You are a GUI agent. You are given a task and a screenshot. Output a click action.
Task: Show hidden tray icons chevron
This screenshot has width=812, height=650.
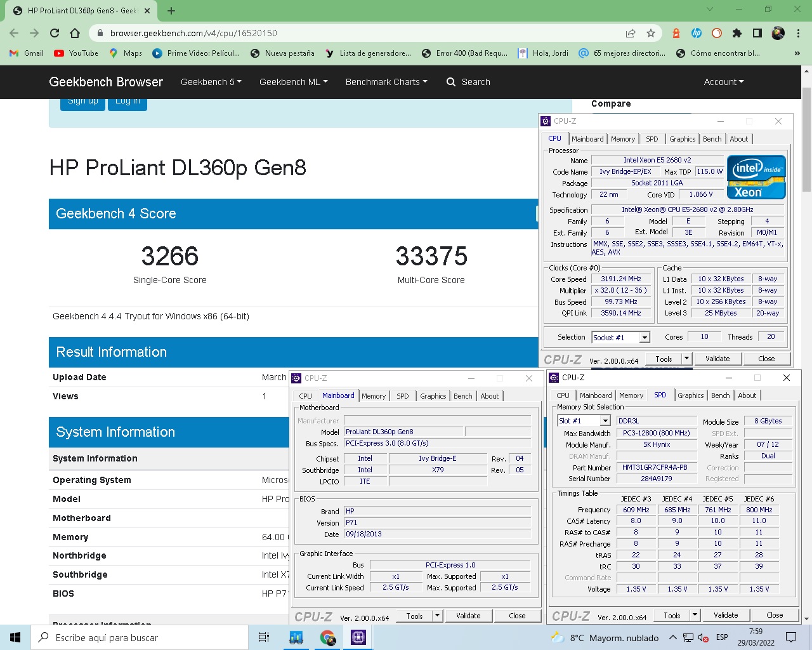(672, 637)
